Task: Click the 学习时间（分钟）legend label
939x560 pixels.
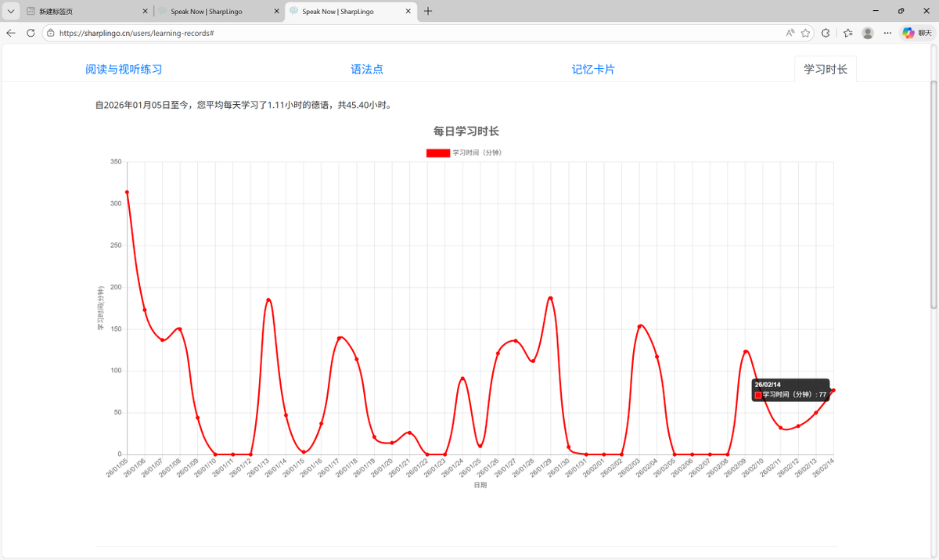Action: pyautogui.click(x=477, y=153)
